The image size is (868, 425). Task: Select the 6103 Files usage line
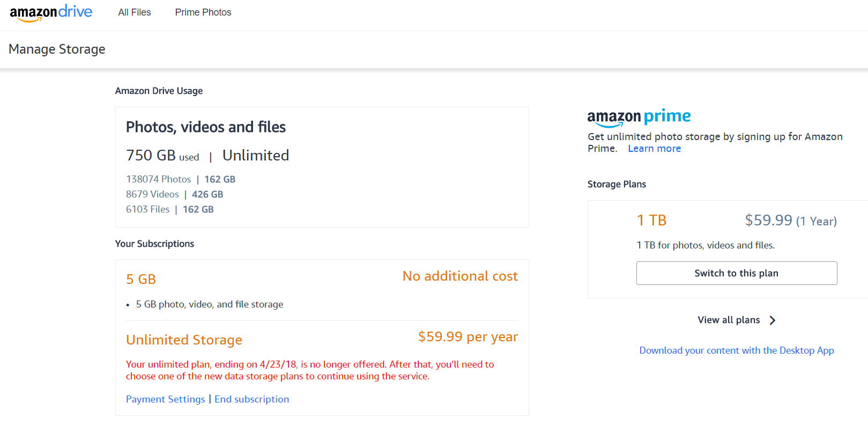[x=170, y=209]
